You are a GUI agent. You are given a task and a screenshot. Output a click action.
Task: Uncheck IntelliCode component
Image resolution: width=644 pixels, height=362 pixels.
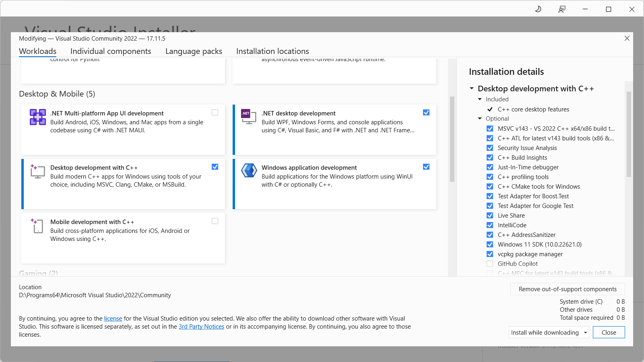(x=490, y=225)
